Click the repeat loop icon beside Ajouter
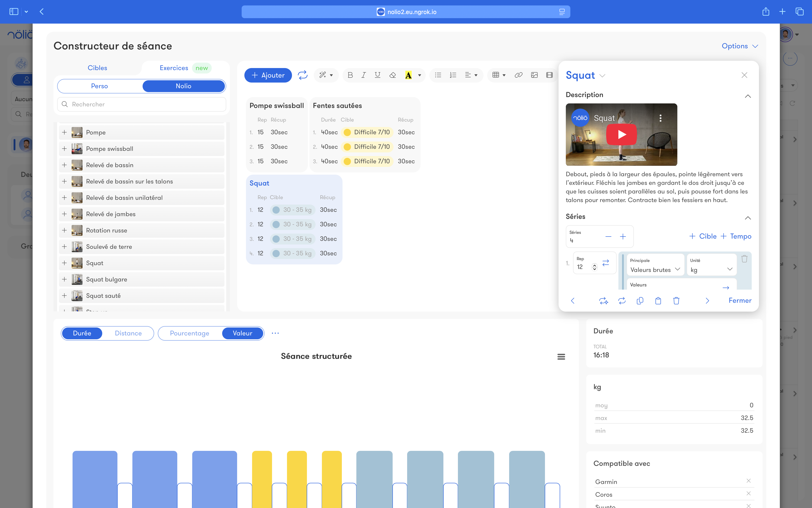The width and height of the screenshot is (812, 508). coord(303,75)
